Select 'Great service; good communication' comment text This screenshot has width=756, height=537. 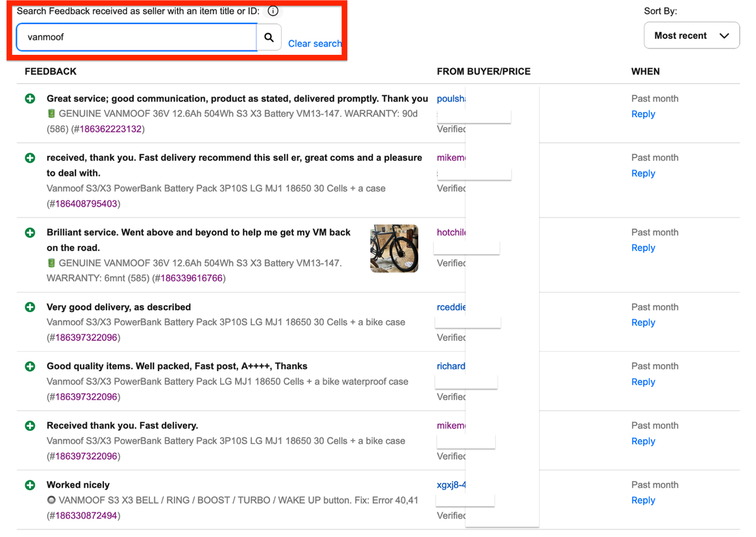tap(238, 98)
